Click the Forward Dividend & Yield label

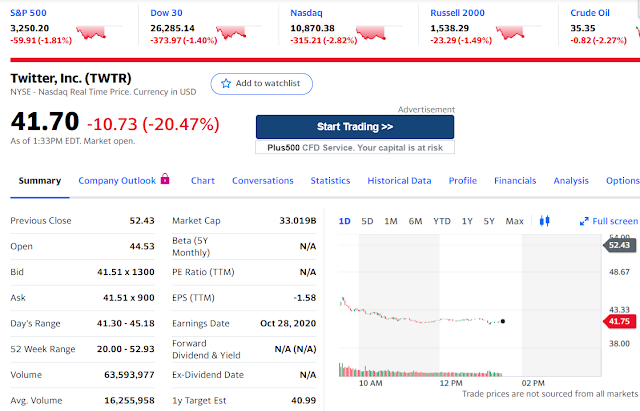(x=206, y=349)
